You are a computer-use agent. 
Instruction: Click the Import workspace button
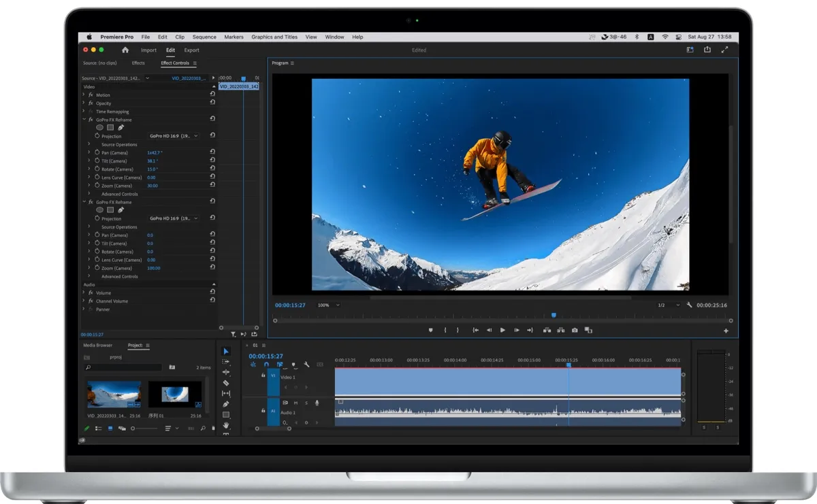(x=148, y=50)
